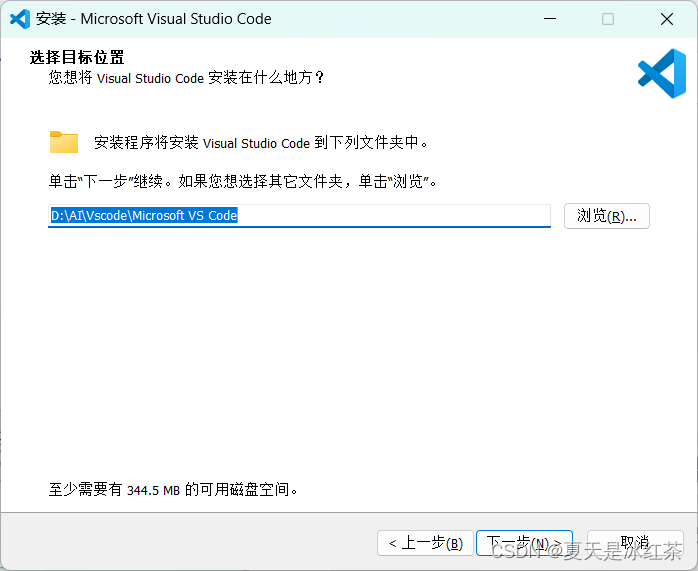The image size is (698, 571).
Task: Click the yellow folder icon
Action: 64,142
